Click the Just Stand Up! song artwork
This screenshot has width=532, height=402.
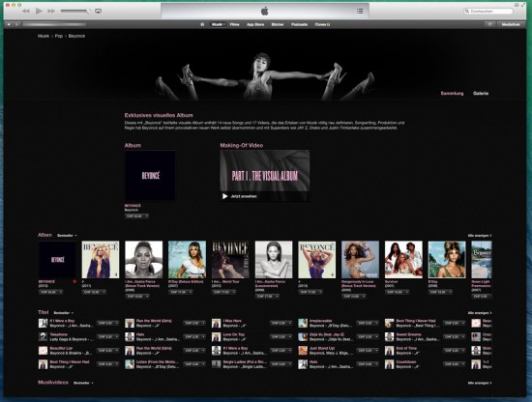pos(303,351)
